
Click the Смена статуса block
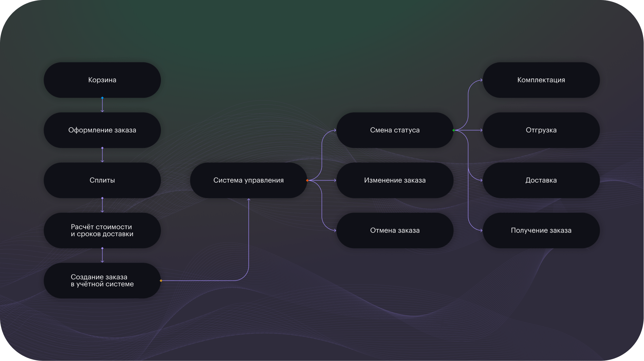click(x=395, y=130)
